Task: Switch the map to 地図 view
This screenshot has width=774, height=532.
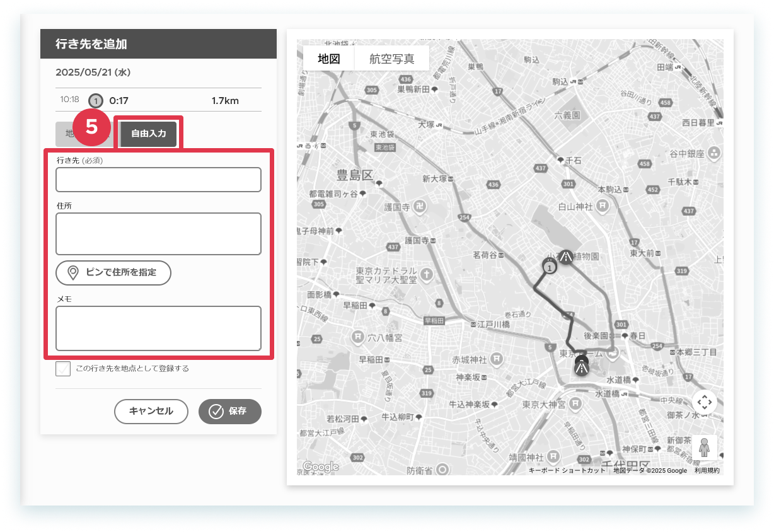Action: [329, 59]
